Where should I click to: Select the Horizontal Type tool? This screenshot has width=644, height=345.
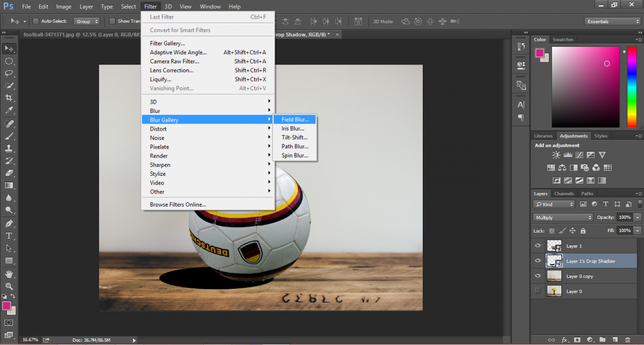[x=9, y=236]
